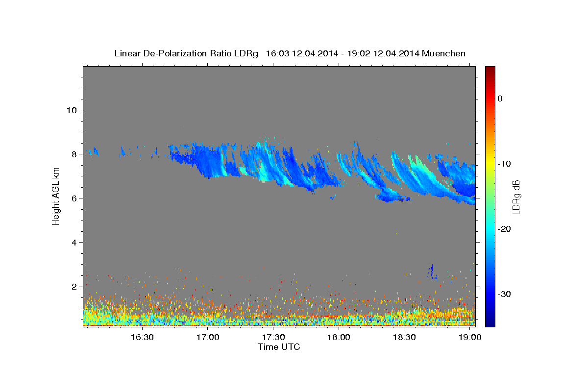
Task: Click the height tick label 2
Action: pyautogui.click(x=74, y=286)
